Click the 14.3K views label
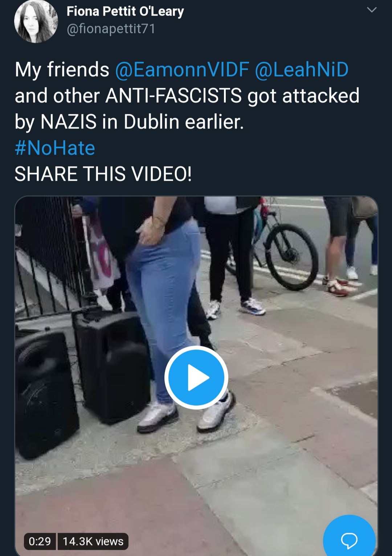Screen dimensions: 392x556 (93, 541)
